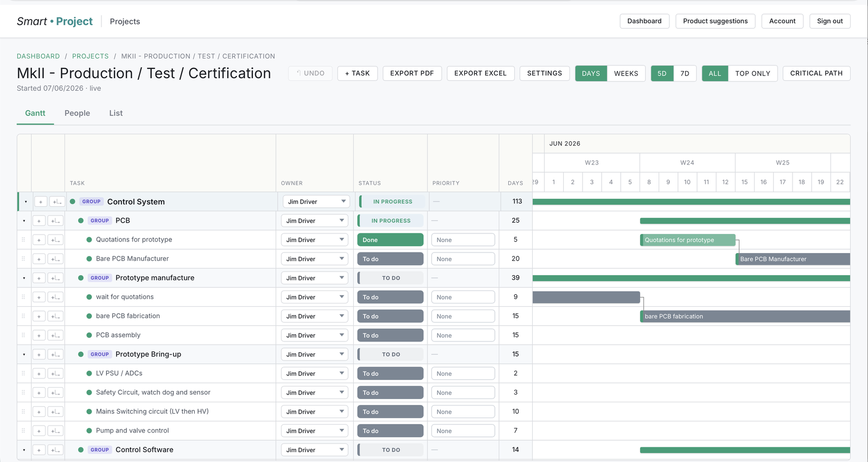Viewport: 868px width, 462px height.
Task: Add subtask icon for bare PCB fabrication
Action: pos(56,317)
